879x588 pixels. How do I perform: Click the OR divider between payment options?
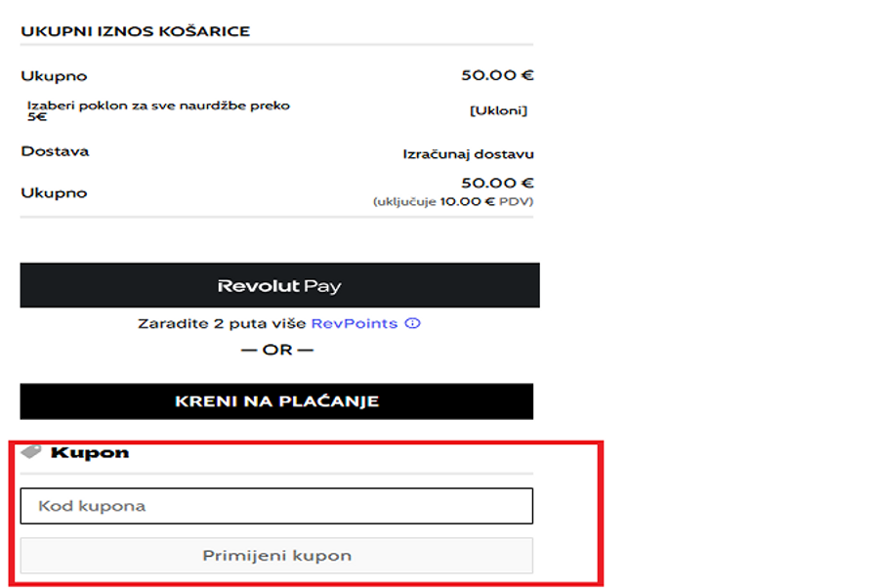(x=277, y=349)
